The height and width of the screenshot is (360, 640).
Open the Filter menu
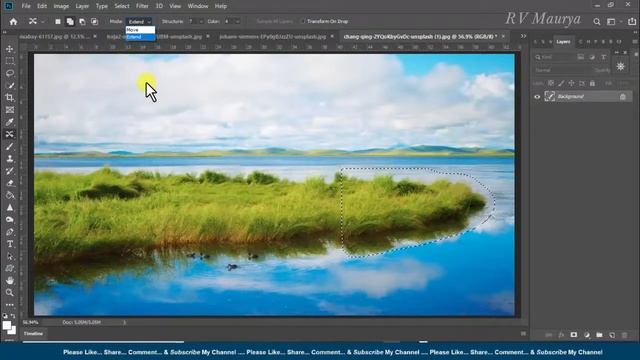click(142, 6)
